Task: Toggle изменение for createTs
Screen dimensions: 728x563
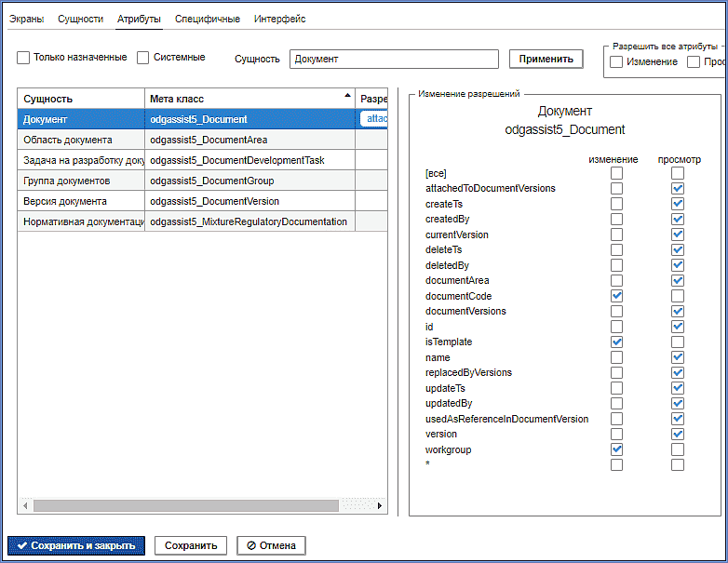Action: [616, 204]
